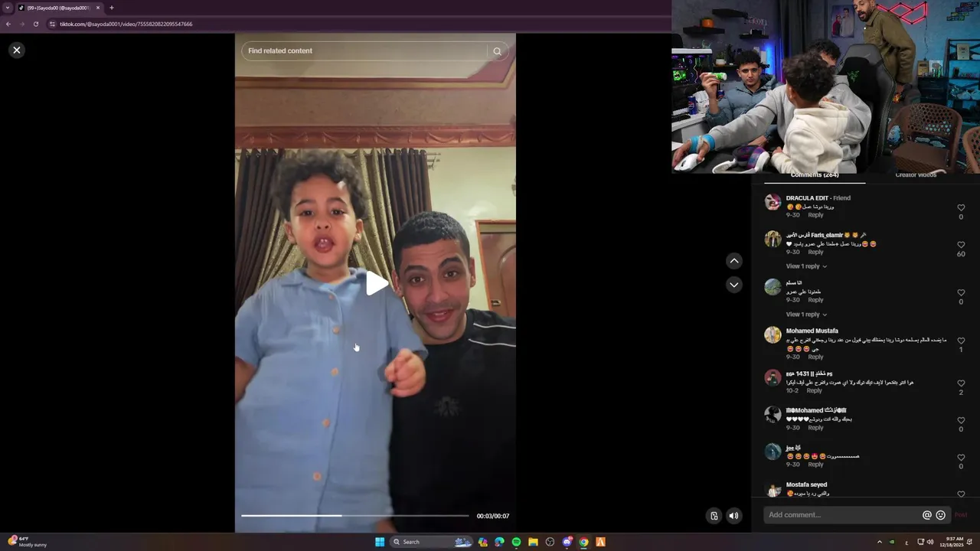This screenshot has width=980, height=551.
Task: Click the Chrome icon in the taskbar
Action: pos(583,542)
